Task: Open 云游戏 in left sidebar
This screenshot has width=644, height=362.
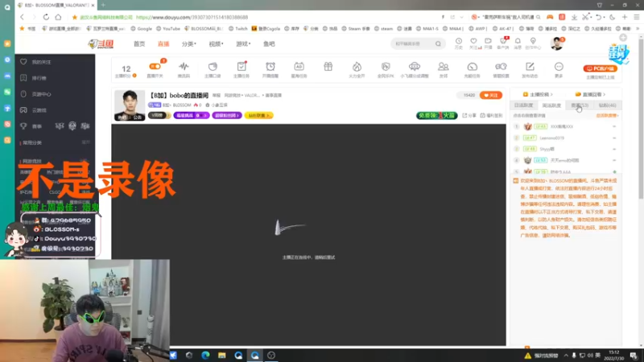Action: [39, 110]
